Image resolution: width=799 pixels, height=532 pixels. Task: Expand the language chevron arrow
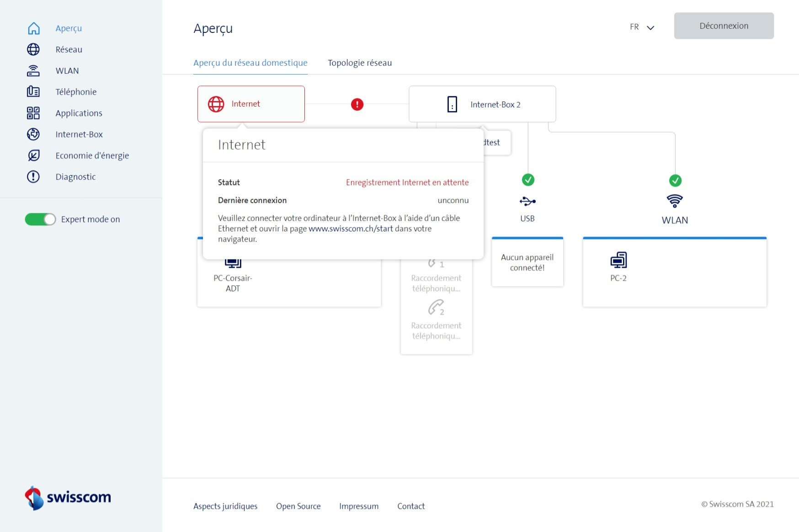(x=650, y=27)
